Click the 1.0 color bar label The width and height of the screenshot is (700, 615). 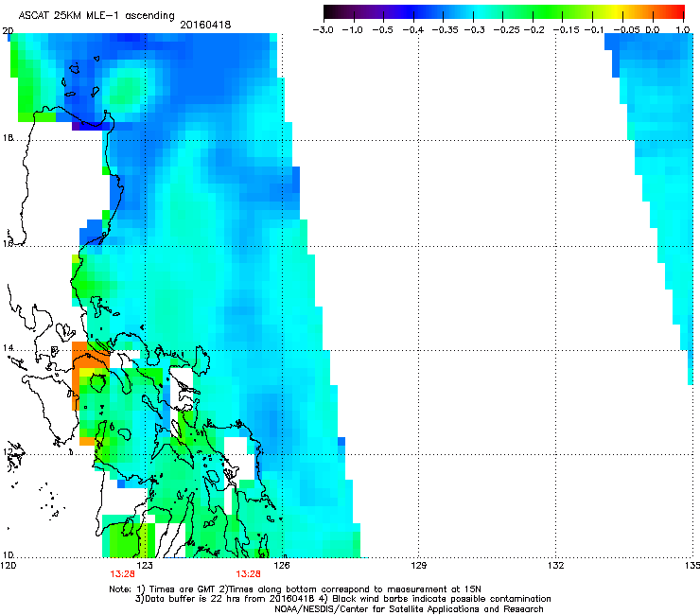pyautogui.click(x=683, y=30)
